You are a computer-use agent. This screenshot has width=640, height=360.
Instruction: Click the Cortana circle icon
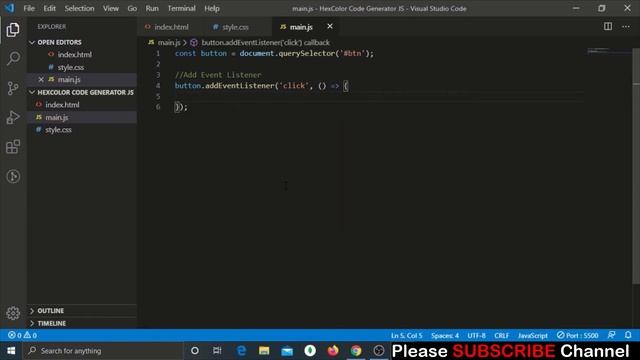[x=195, y=351]
